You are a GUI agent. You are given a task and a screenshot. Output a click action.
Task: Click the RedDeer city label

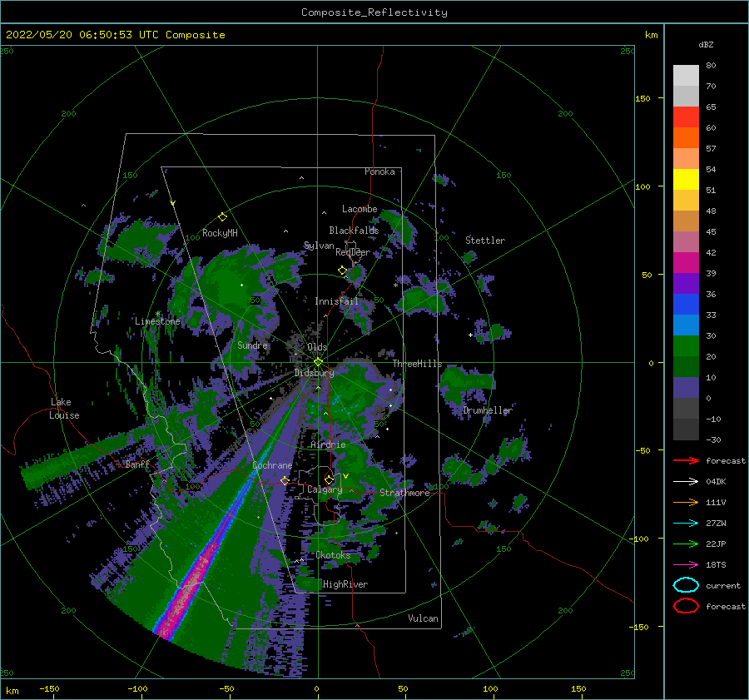click(x=353, y=252)
